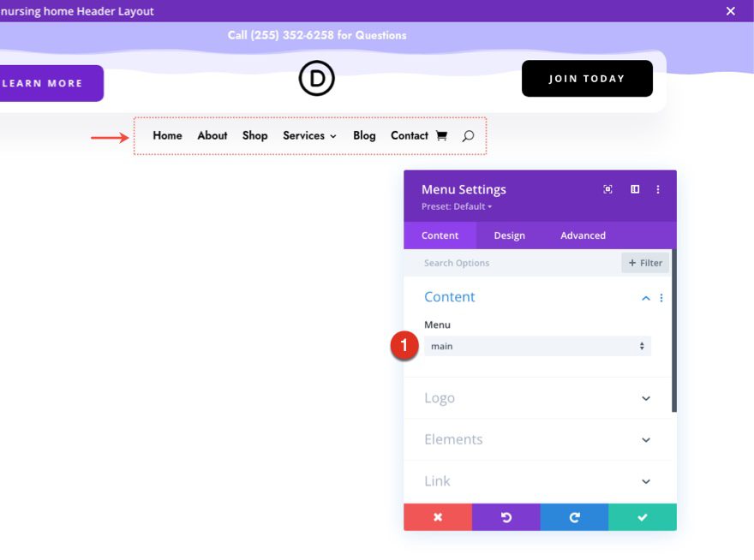The image size is (754, 560).
Task: Undo the last change in the settings modal
Action: pyautogui.click(x=506, y=517)
